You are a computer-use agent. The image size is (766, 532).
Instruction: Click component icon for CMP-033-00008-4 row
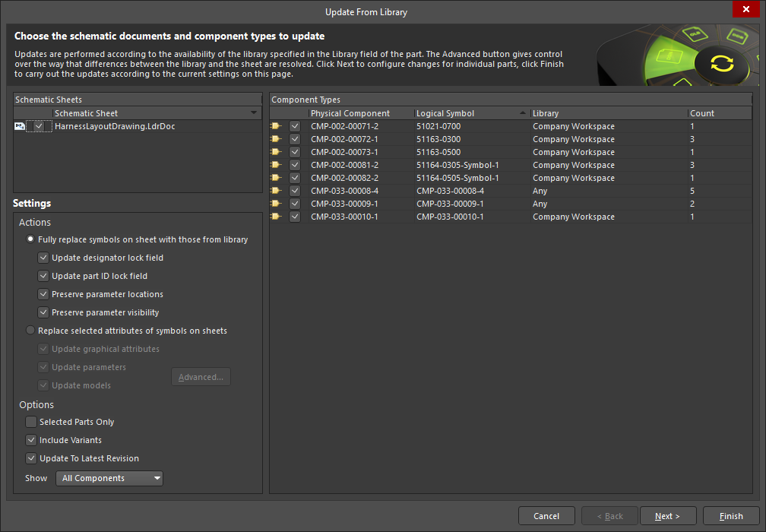[x=276, y=191]
